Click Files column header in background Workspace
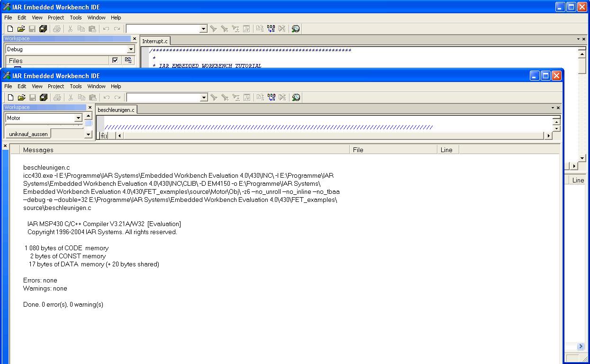This screenshot has height=364, width=590. click(57, 60)
